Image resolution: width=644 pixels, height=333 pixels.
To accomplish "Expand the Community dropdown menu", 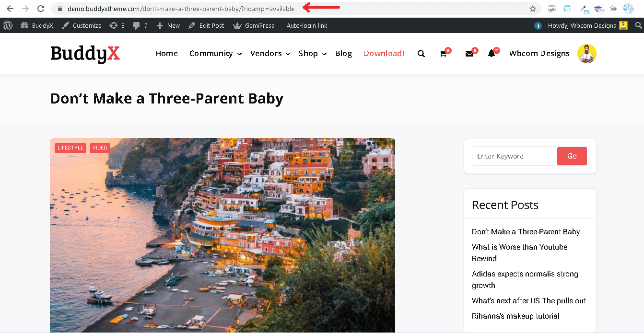I will click(216, 54).
